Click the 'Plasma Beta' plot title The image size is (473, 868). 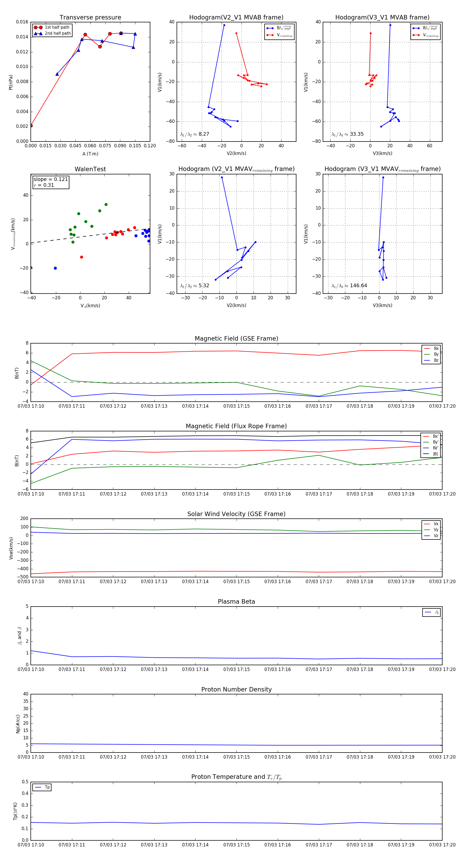point(236,602)
